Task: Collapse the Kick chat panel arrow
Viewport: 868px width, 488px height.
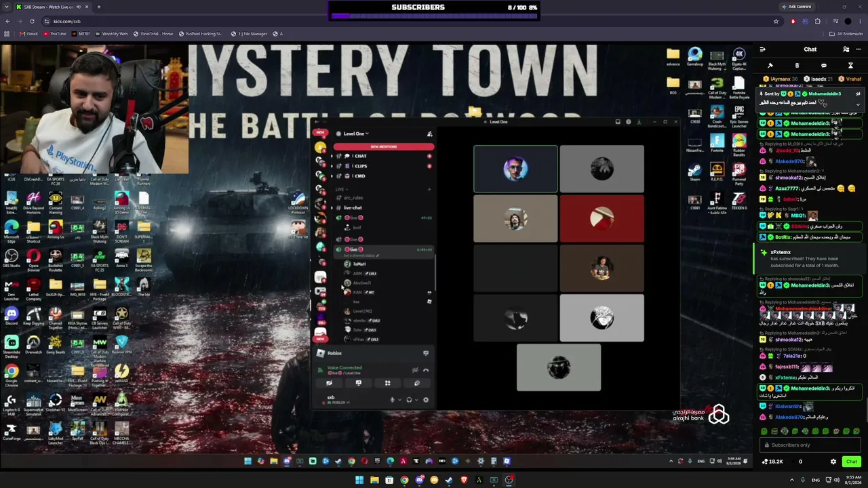Action: tap(763, 49)
